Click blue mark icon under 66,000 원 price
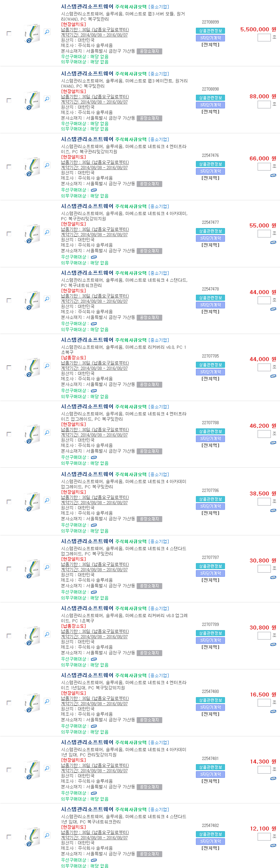The height and width of the screenshot is (868, 280). point(273,175)
